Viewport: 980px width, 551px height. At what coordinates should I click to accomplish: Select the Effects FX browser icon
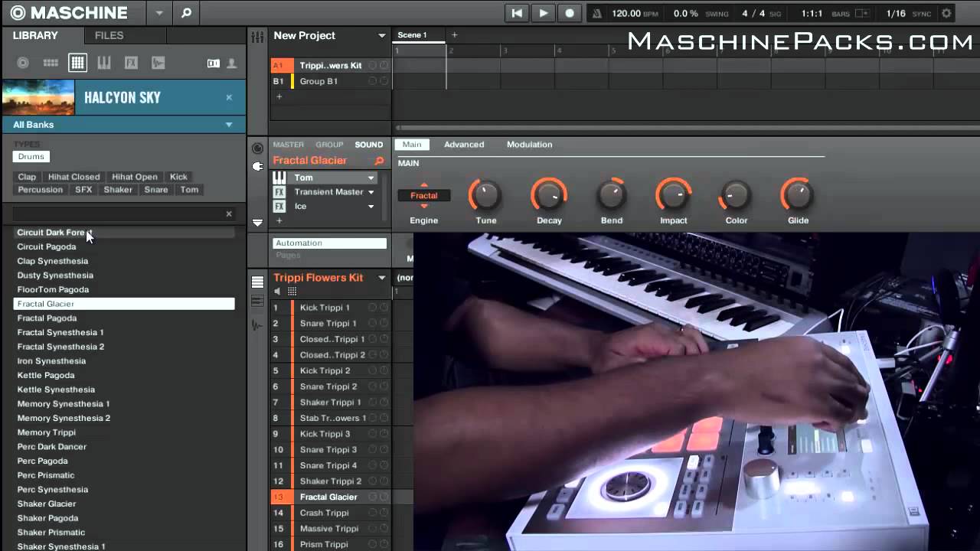(x=131, y=63)
